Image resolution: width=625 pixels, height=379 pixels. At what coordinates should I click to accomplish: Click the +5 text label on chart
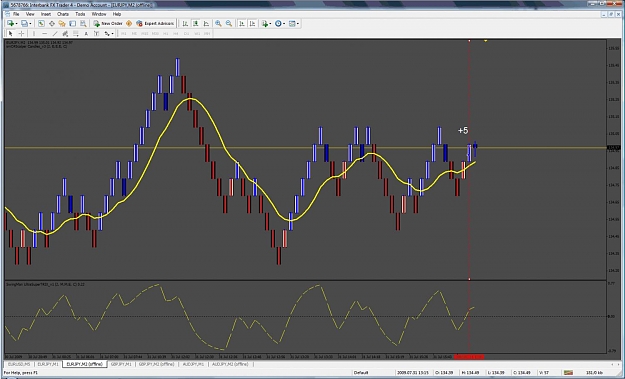click(463, 130)
